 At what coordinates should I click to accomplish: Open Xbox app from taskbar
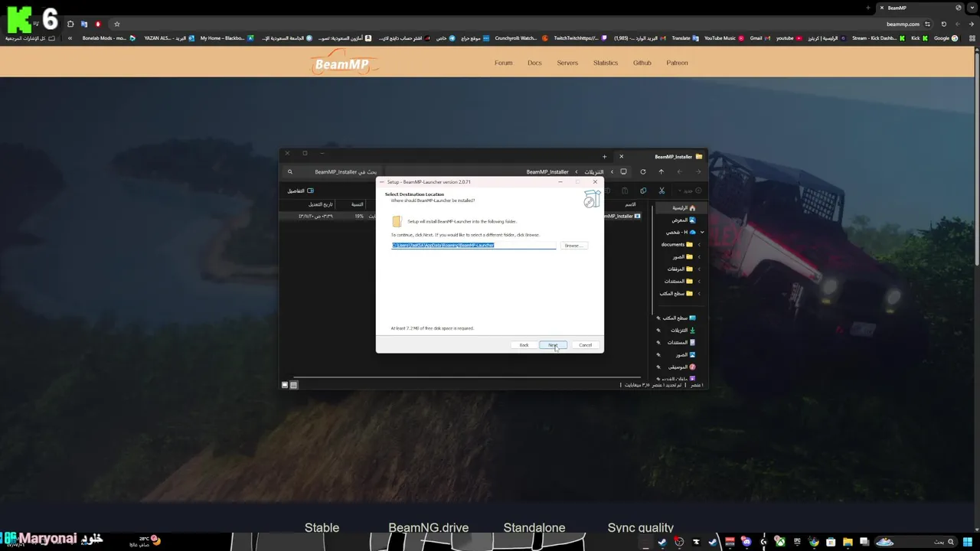point(780,543)
